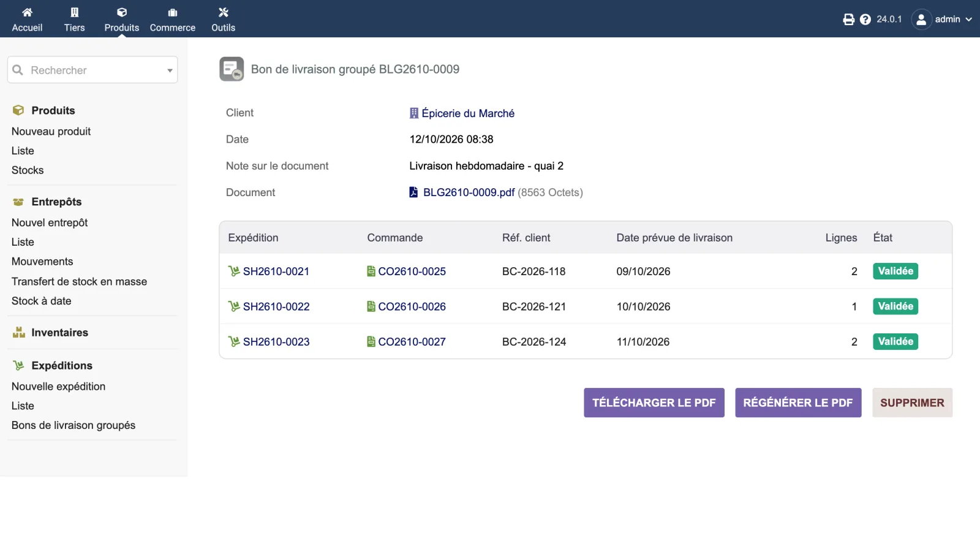This screenshot has width=980, height=546.
Task: Click the shipment icon for SH2610-0021
Action: (234, 271)
